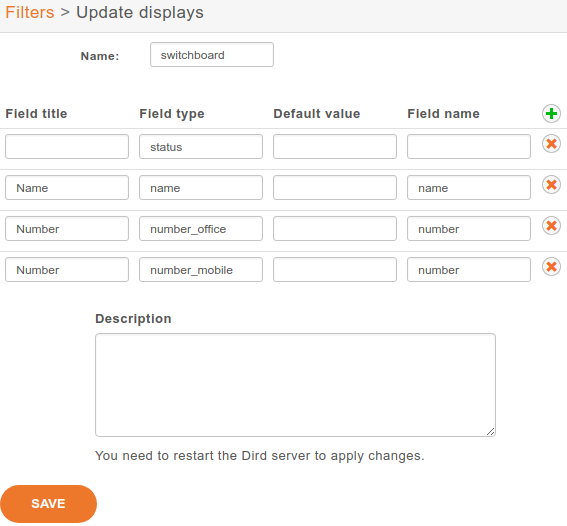Click the Field title column header
Screen dimensions: 567x526
click(x=36, y=114)
